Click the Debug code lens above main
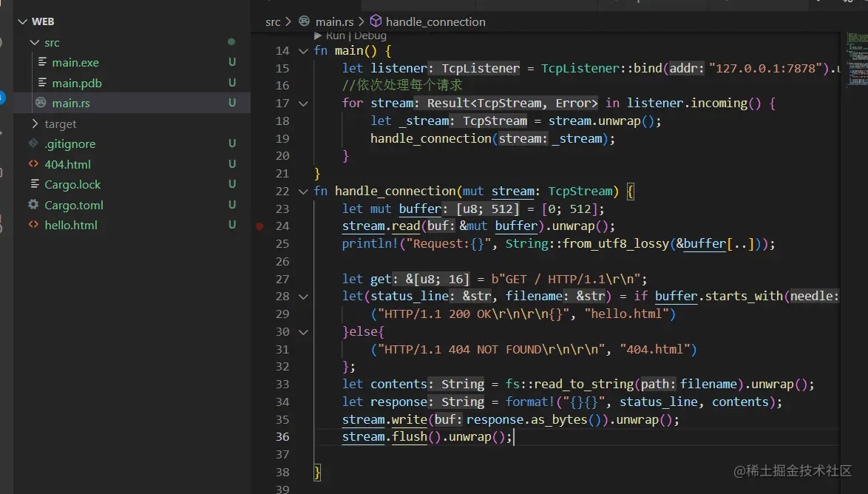 370,35
